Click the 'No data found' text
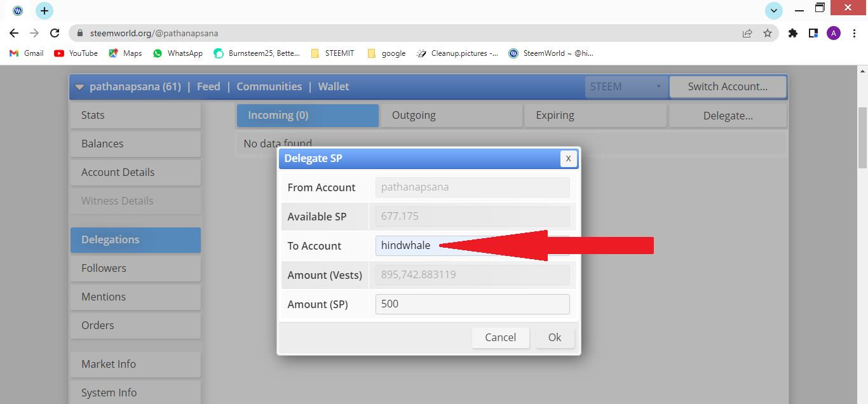The width and height of the screenshot is (868, 404). coord(278,144)
